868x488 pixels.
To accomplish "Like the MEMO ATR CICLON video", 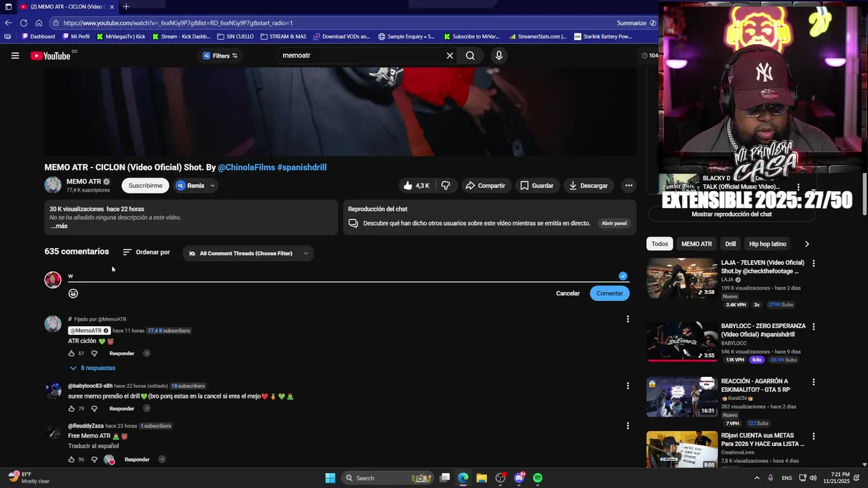I will [x=416, y=186].
